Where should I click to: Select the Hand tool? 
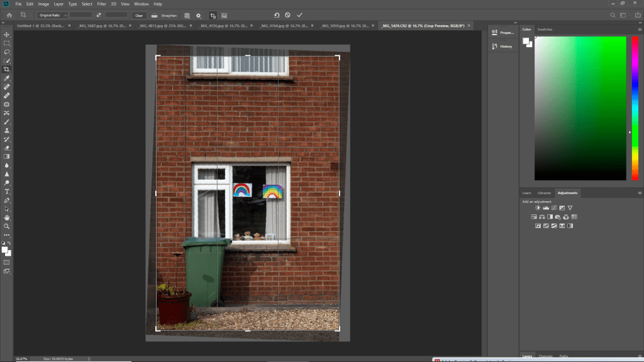pos(7,217)
